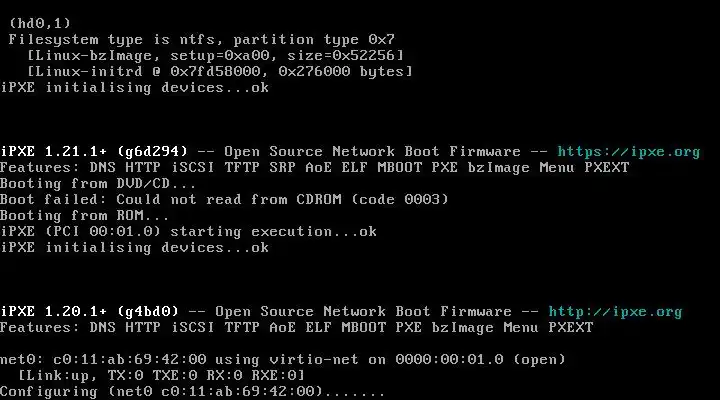Open the http://ipxe.org link
The width and height of the screenshot is (720, 400).
tap(615, 312)
